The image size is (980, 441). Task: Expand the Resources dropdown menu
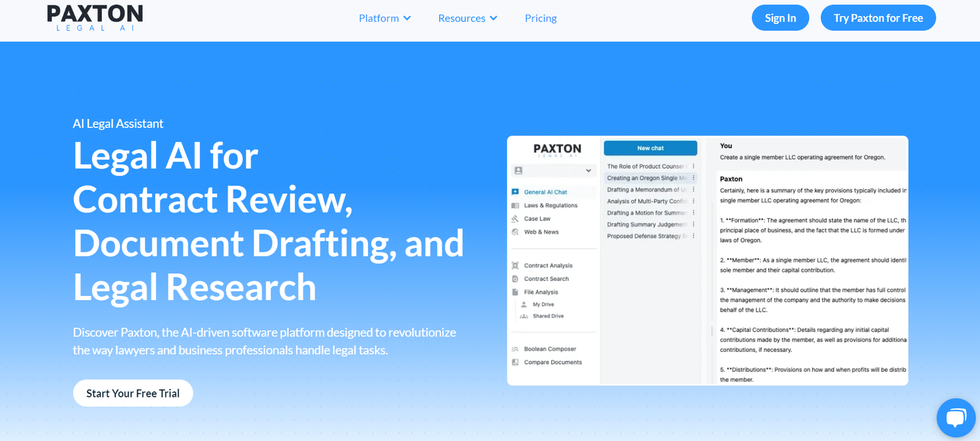467,18
